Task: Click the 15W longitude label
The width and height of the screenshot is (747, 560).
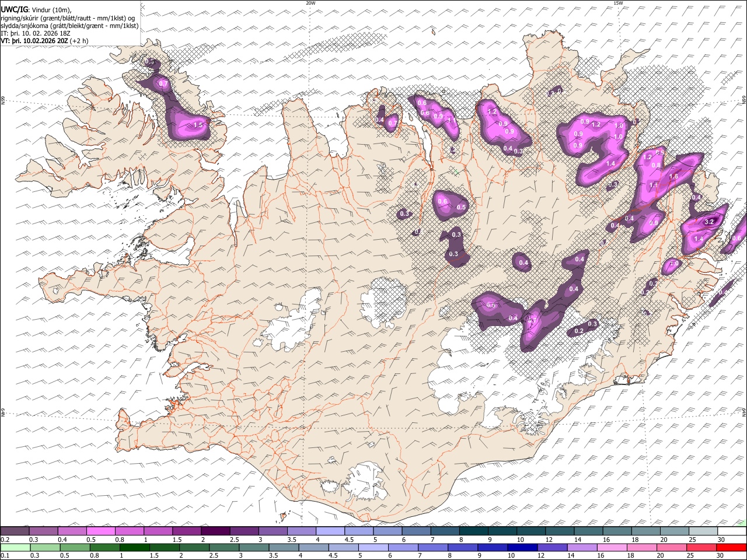Action: pos(618,3)
